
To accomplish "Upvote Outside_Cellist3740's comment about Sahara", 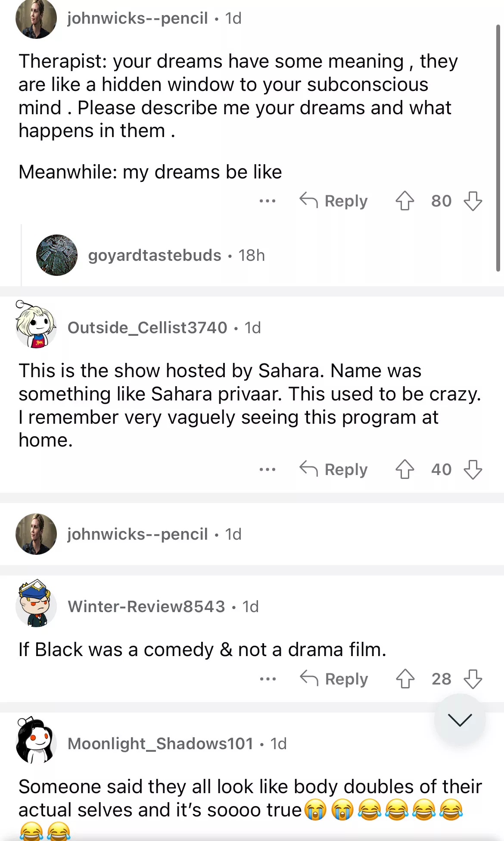I will [404, 469].
